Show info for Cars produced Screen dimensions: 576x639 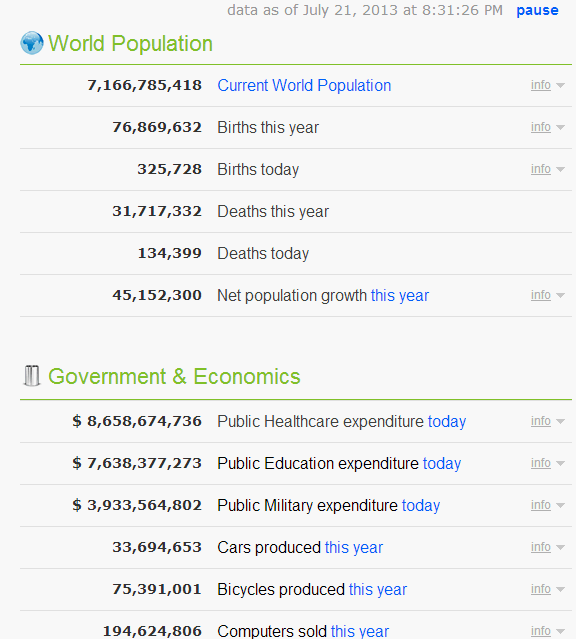(x=547, y=547)
